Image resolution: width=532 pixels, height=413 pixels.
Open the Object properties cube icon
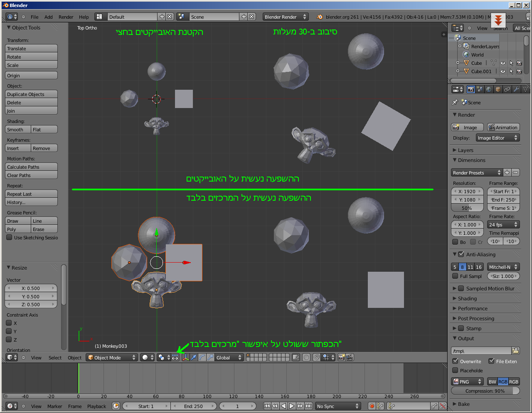(x=498, y=89)
